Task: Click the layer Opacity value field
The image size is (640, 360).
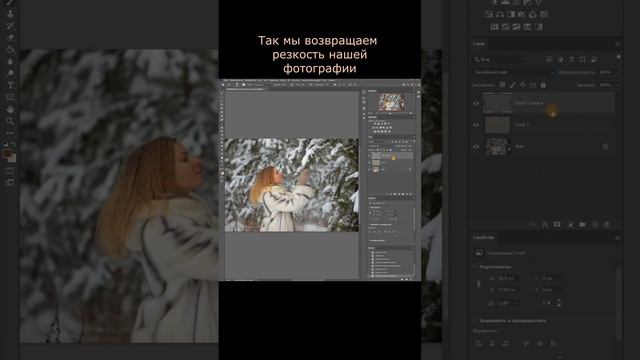Action: point(605,72)
